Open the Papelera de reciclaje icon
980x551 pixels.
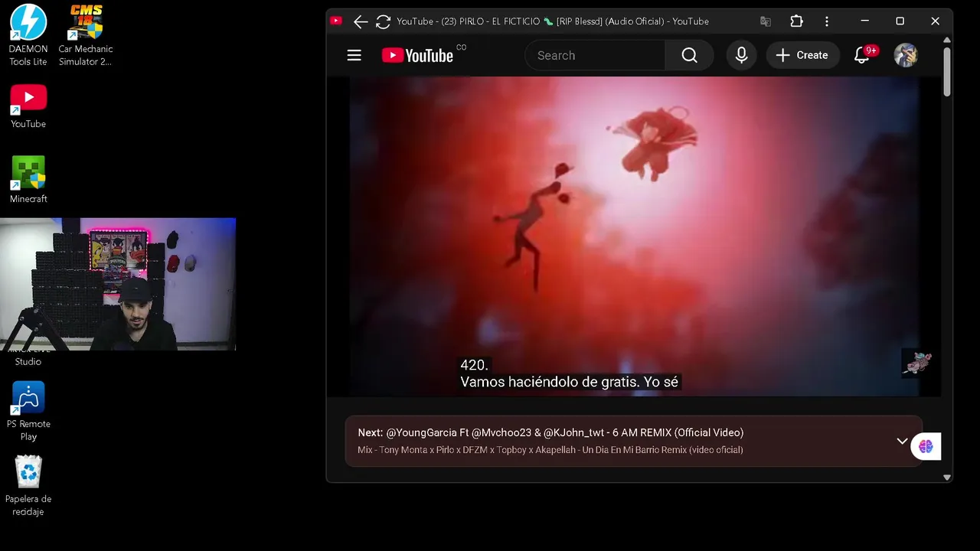pyautogui.click(x=28, y=487)
